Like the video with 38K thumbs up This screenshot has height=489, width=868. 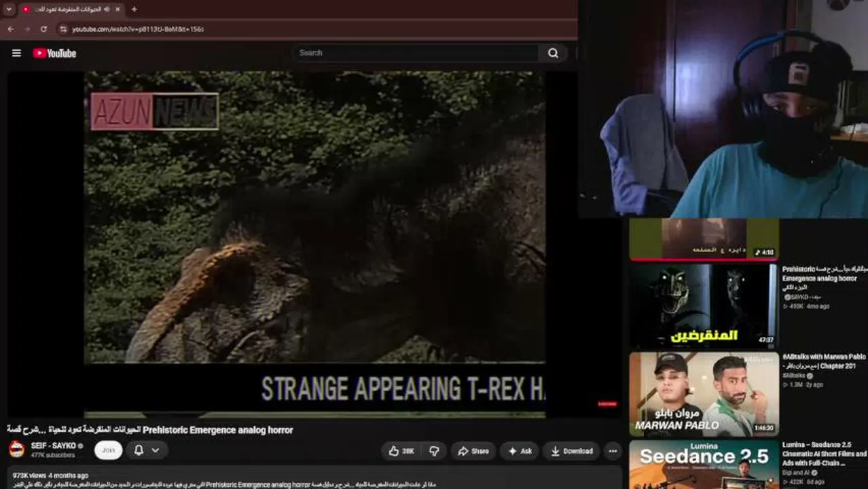coord(401,451)
